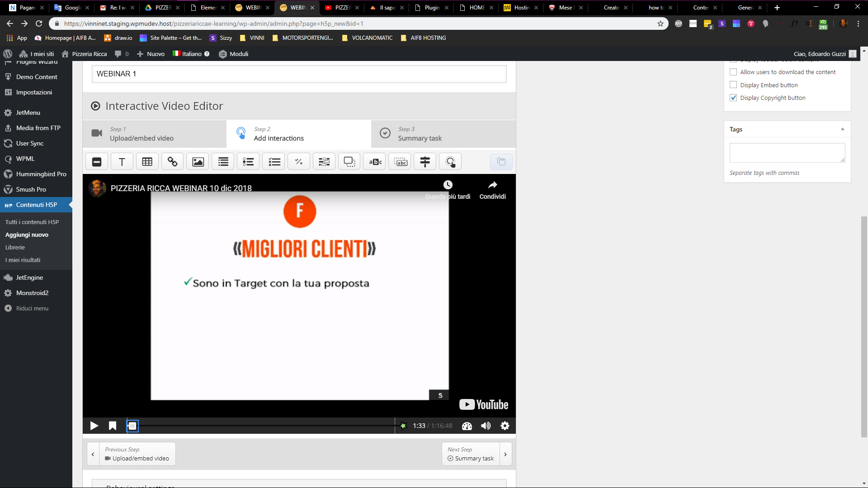Open Tutti i contenuti H5P submenu

32,222
